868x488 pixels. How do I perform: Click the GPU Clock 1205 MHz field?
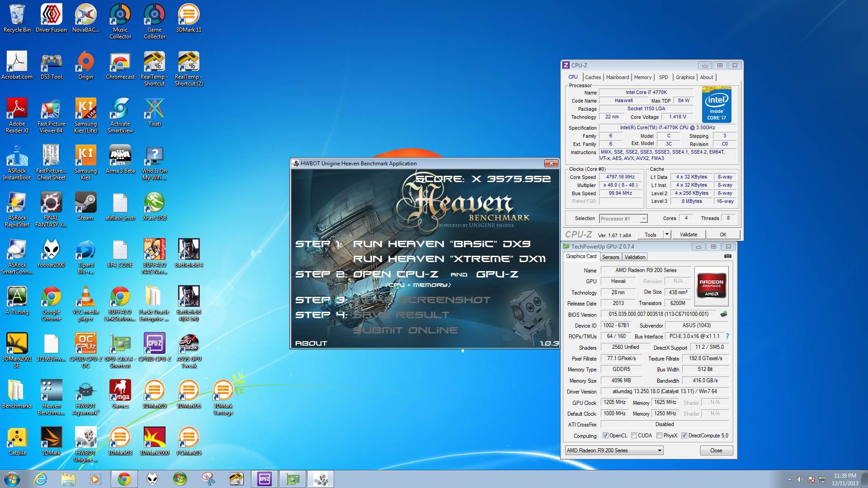click(x=614, y=402)
